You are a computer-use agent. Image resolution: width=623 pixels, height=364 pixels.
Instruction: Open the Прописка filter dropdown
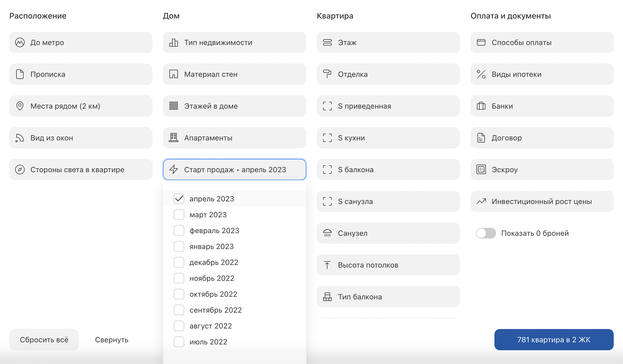pos(81,74)
